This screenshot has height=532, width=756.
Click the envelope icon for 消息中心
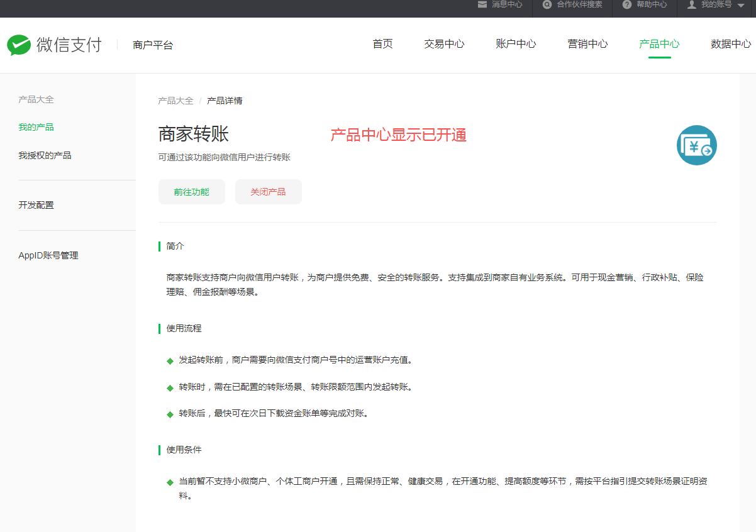point(482,4)
